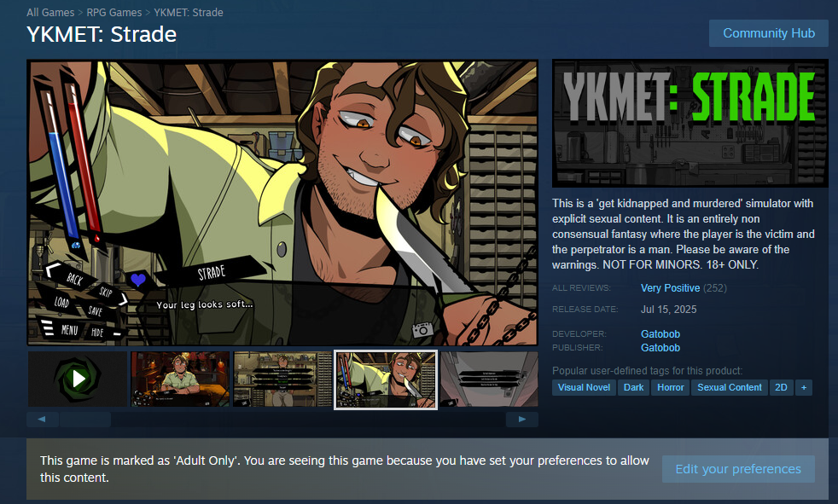Open publisher Gatobob link

(x=660, y=348)
